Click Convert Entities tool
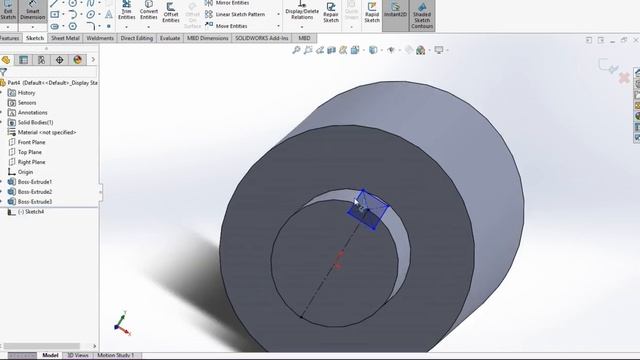The height and width of the screenshot is (360, 640). click(x=149, y=11)
